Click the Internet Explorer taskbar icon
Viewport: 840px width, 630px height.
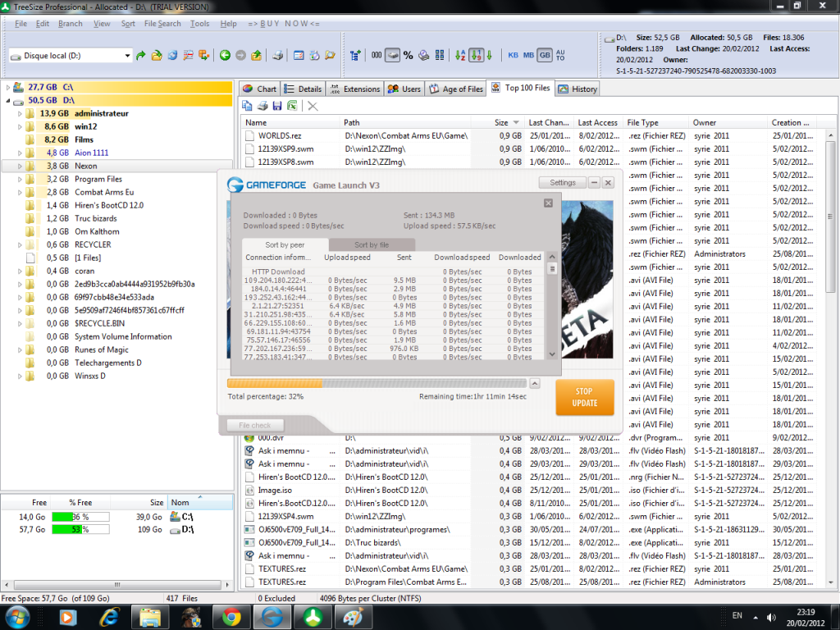[x=108, y=616]
